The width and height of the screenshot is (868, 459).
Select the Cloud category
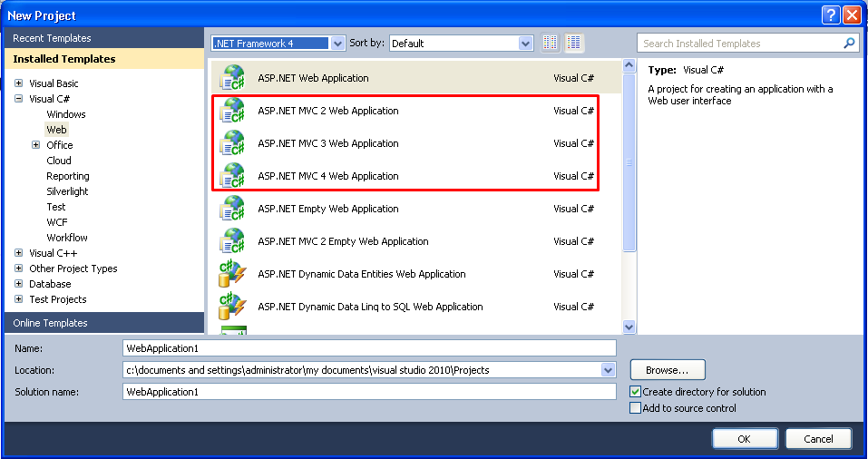coord(59,161)
